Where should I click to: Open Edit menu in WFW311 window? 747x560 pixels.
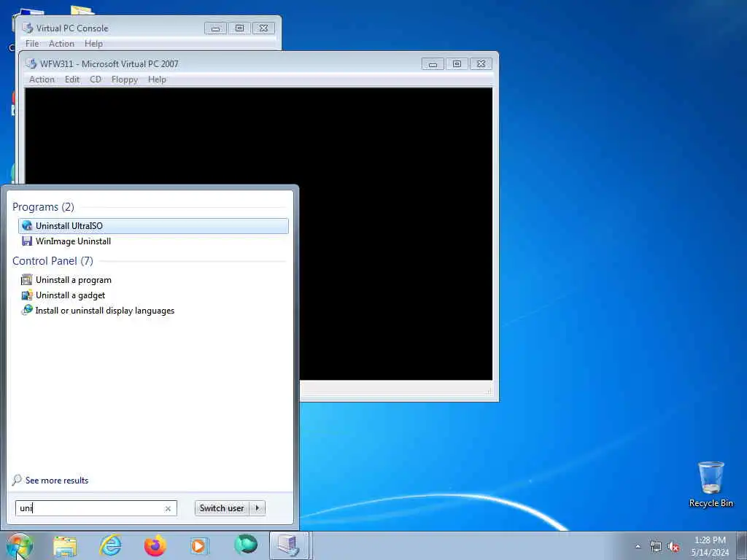click(x=72, y=79)
